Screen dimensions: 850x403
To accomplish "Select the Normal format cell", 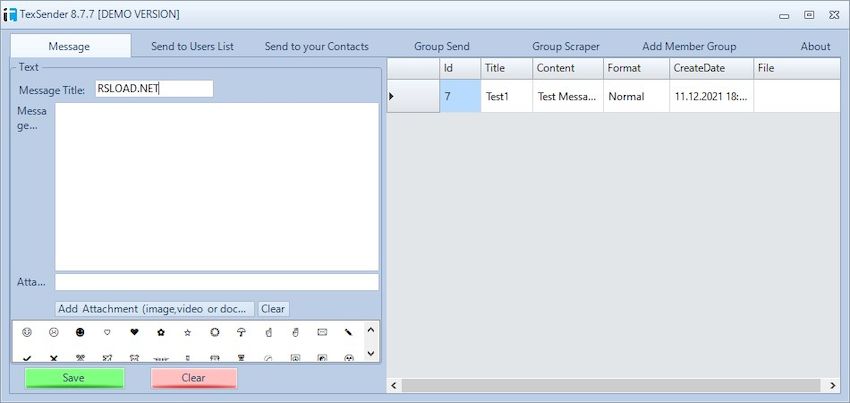I will [x=636, y=97].
